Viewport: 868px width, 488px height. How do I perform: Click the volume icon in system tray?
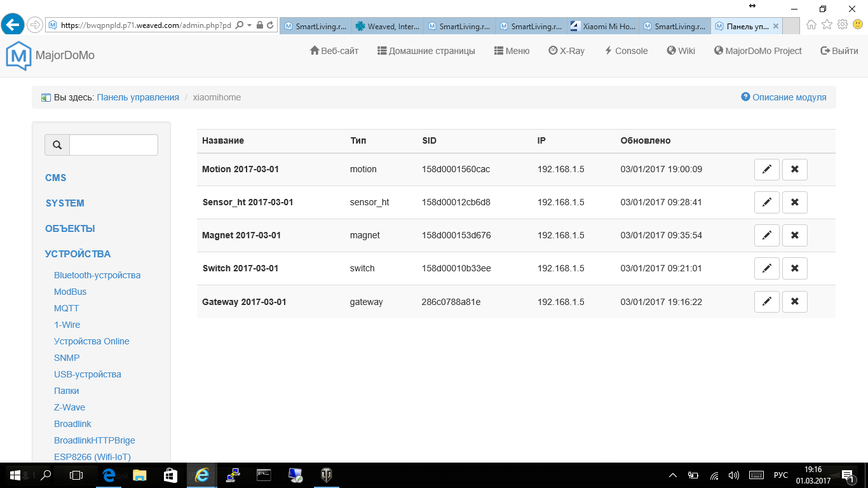point(734,475)
